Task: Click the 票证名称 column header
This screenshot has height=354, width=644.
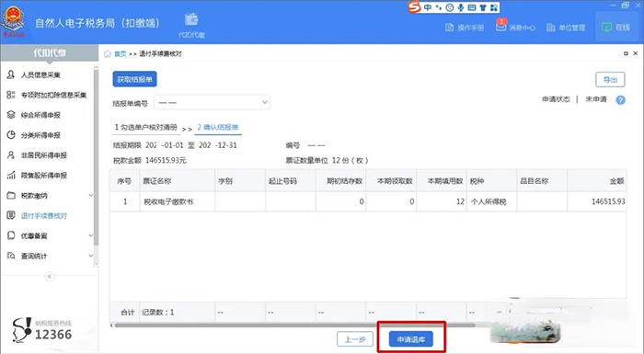Action: (178, 181)
